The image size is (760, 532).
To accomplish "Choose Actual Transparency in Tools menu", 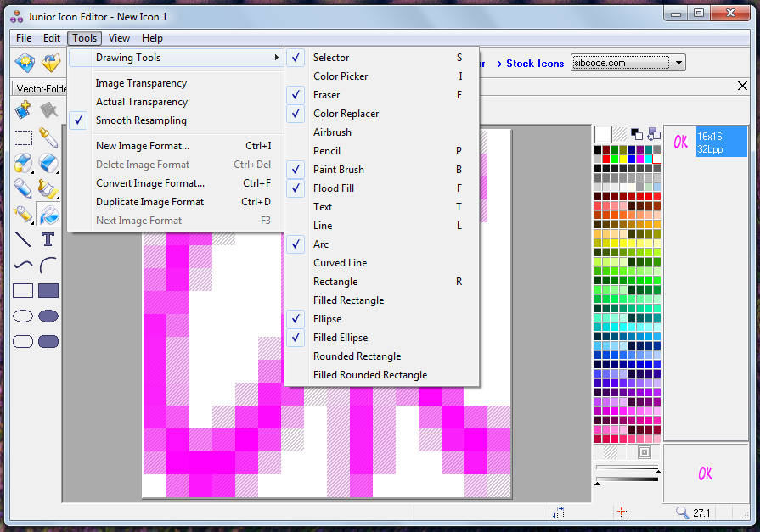I will [x=176, y=102].
